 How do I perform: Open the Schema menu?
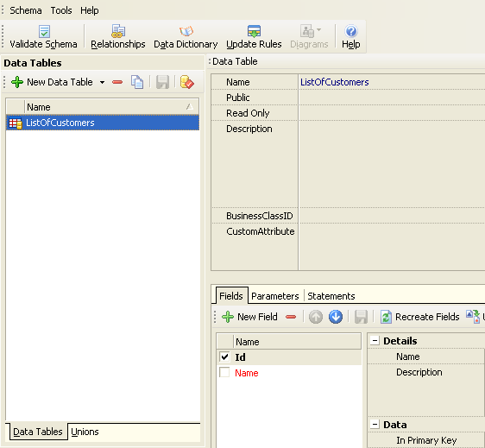[26, 10]
